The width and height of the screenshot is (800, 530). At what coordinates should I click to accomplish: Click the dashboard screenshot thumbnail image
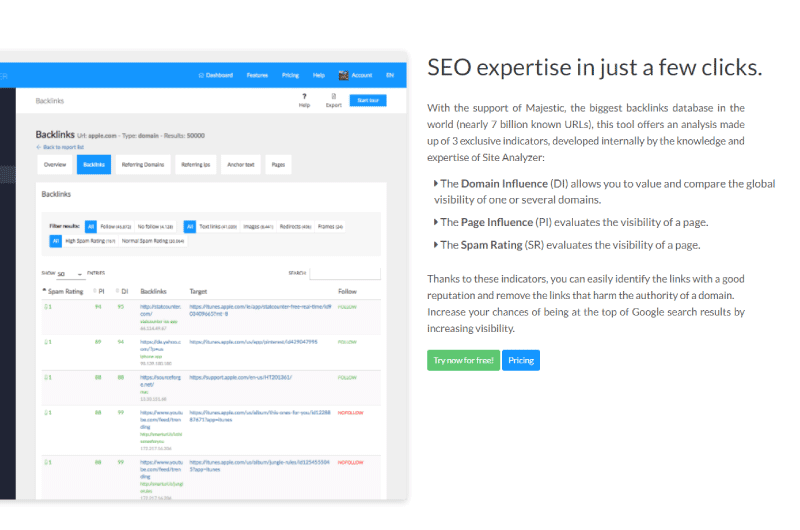tap(204, 275)
